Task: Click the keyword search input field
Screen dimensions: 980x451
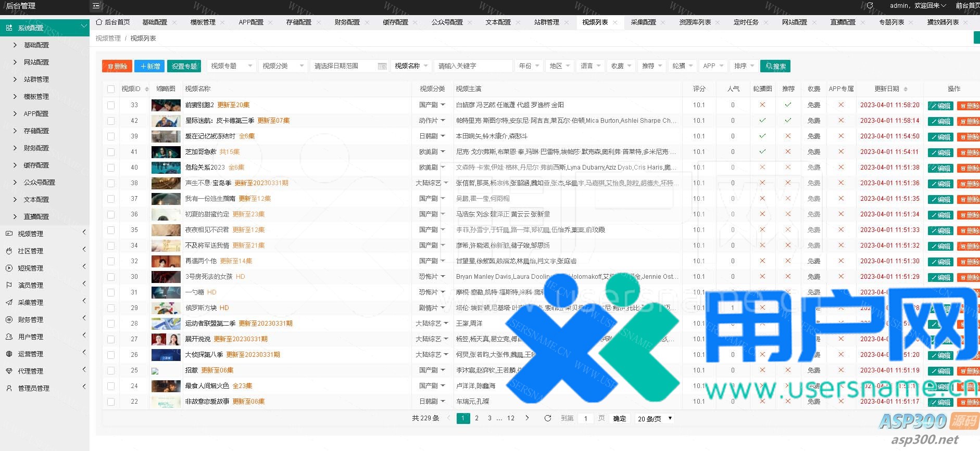Action: pos(473,66)
